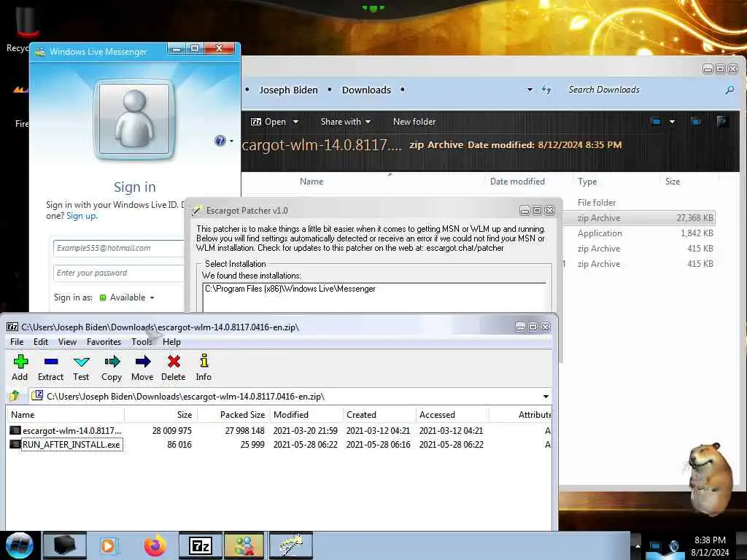
Task: Sort 7-Zip list by Packed Size column
Action: [233, 415]
